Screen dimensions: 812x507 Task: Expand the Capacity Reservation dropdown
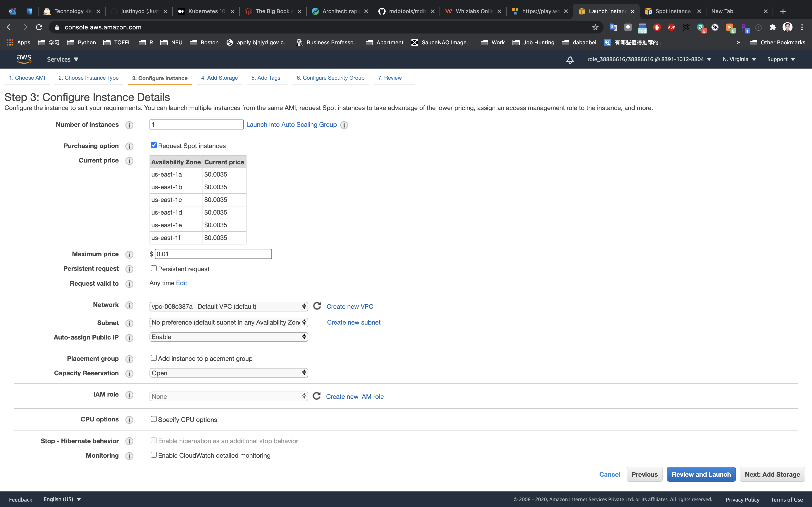(x=229, y=373)
